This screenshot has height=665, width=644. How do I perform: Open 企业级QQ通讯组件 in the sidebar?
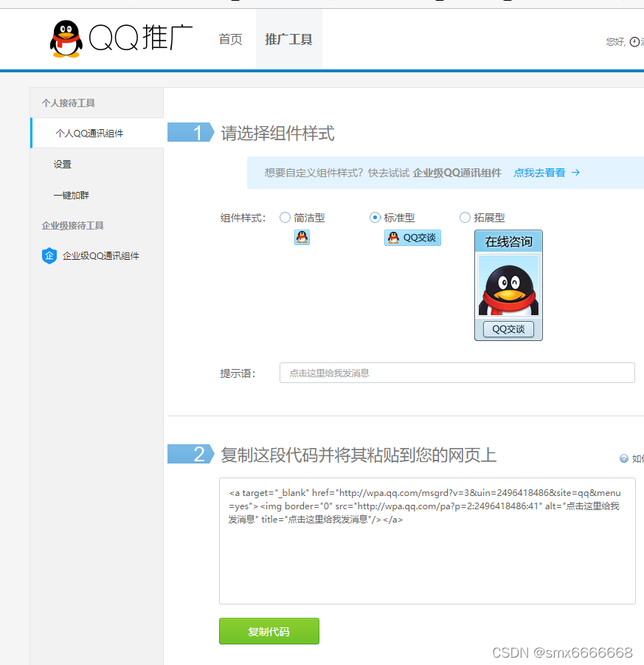tap(100, 255)
